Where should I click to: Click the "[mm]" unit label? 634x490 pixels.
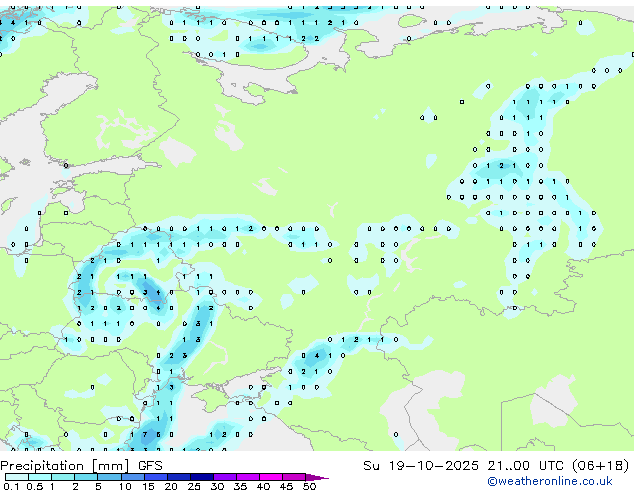[111, 466]
